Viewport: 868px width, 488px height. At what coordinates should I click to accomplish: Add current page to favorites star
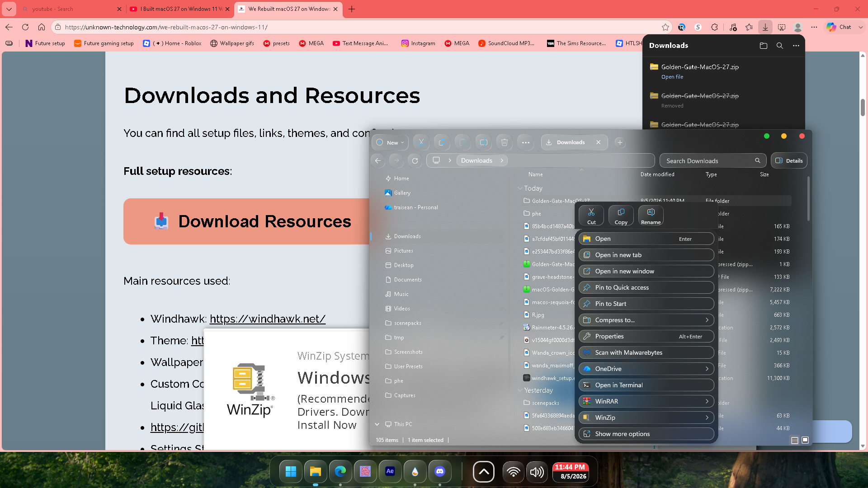(x=665, y=27)
